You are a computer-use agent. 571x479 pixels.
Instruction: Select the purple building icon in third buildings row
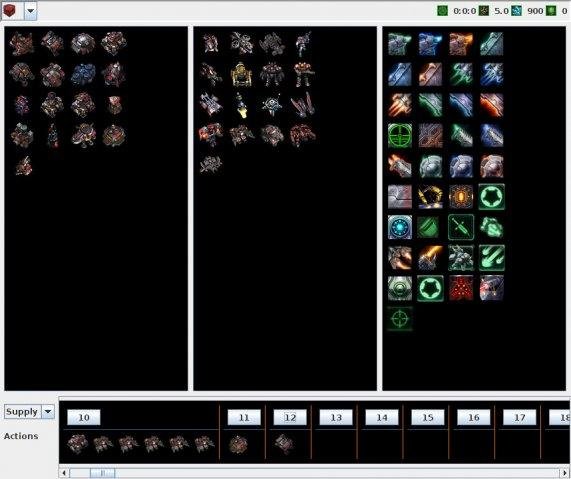tap(22, 105)
